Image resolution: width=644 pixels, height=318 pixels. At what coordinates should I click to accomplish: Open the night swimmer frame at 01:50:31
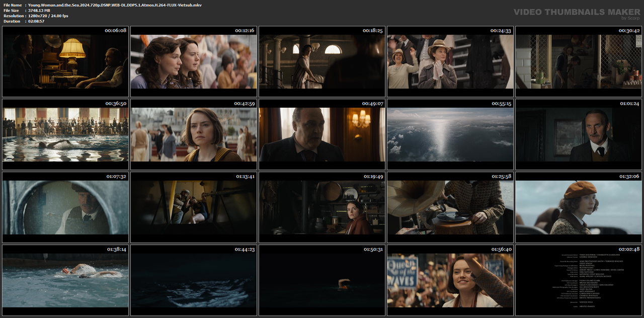322,280
